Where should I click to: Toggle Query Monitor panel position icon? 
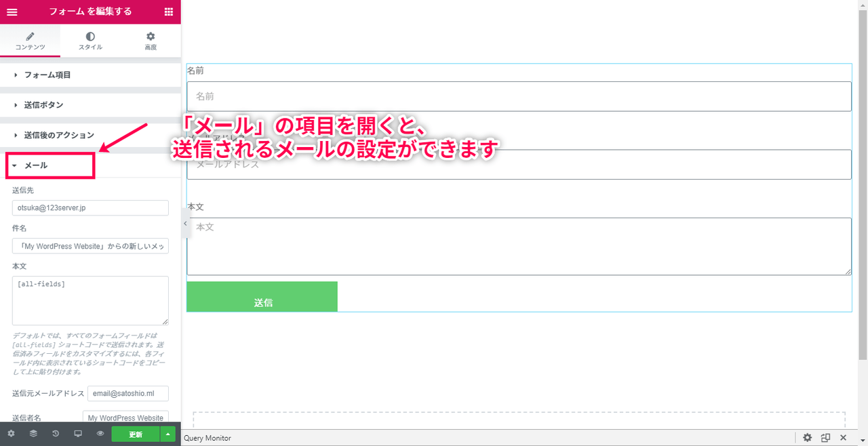click(825, 438)
